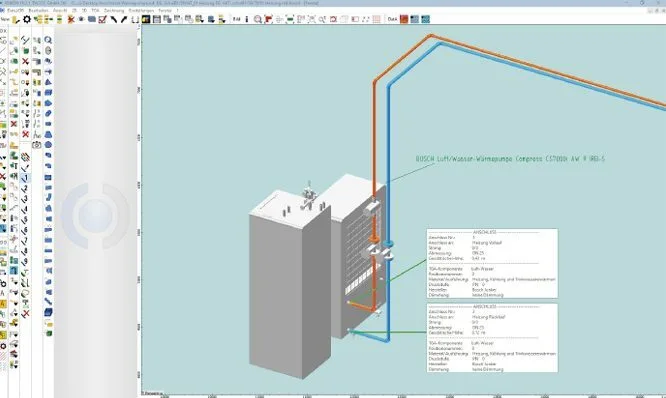Open the Fenster menu
The image size is (666, 398).
pos(165,10)
